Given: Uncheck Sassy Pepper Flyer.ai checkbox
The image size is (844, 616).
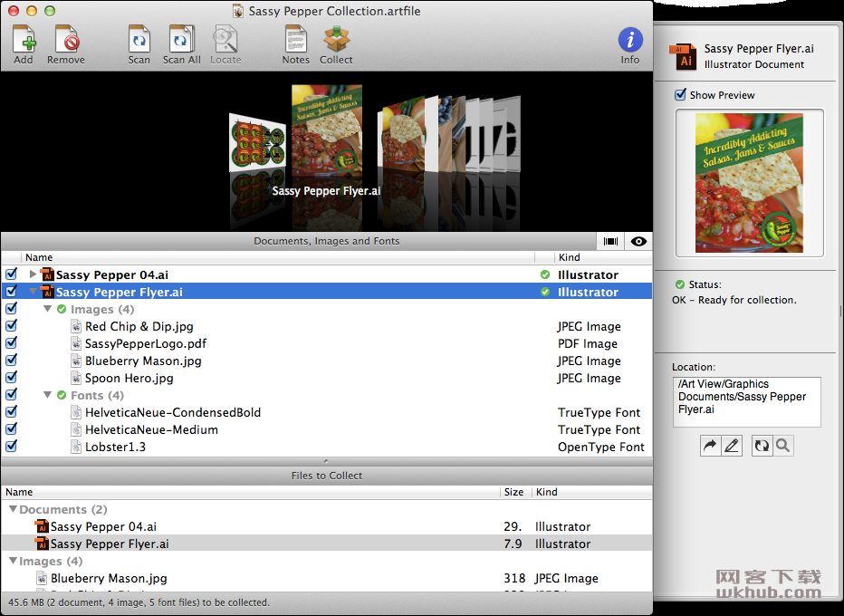Looking at the screenshot, I should tap(11, 292).
